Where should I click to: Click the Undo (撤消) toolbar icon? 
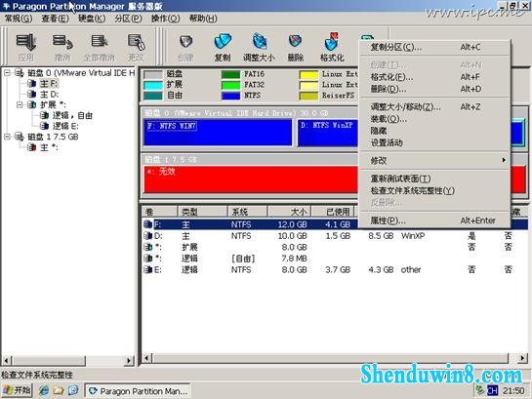click(x=62, y=47)
